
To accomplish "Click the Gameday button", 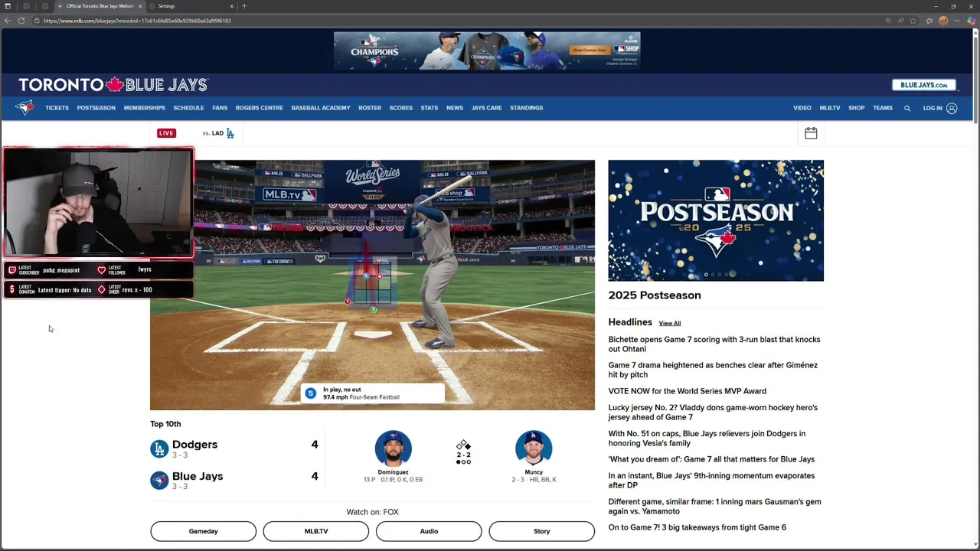I will [x=204, y=531].
